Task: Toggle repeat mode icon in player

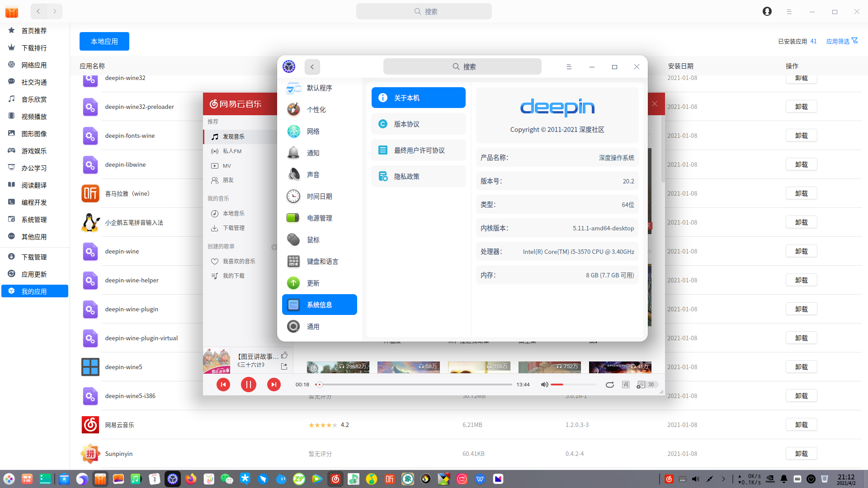Action: pyautogui.click(x=609, y=385)
